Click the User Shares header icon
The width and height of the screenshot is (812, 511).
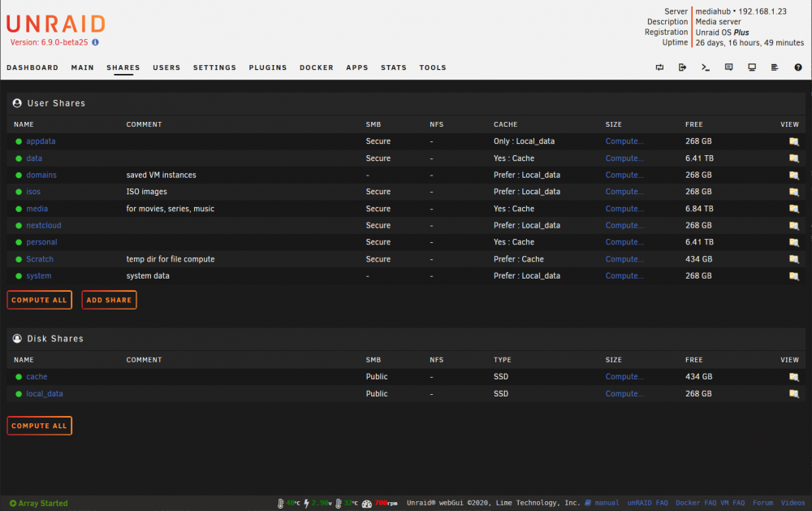17,103
